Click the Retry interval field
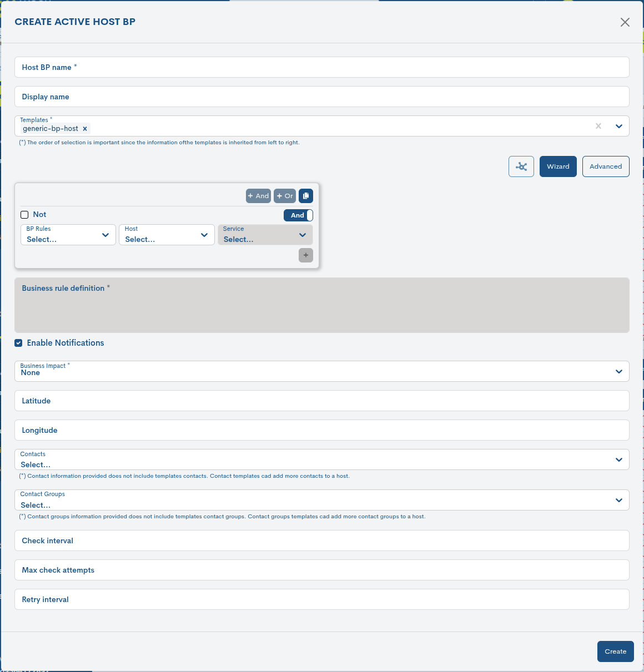 pyautogui.click(x=322, y=599)
